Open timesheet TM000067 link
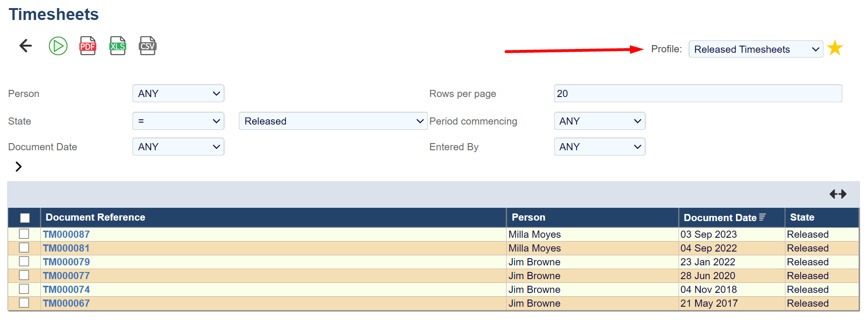Image resolution: width=868 pixels, height=320 pixels. coord(66,303)
